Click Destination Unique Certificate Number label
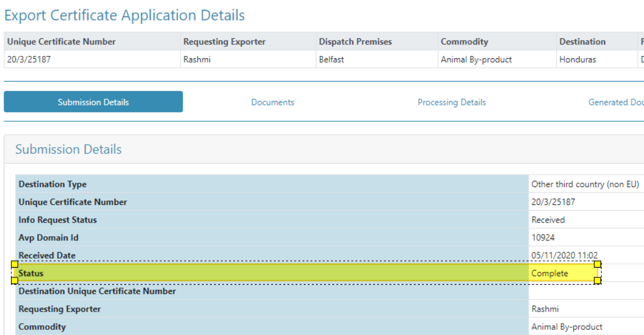The image size is (644, 335). pyautogui.click(x=97, y=290)
